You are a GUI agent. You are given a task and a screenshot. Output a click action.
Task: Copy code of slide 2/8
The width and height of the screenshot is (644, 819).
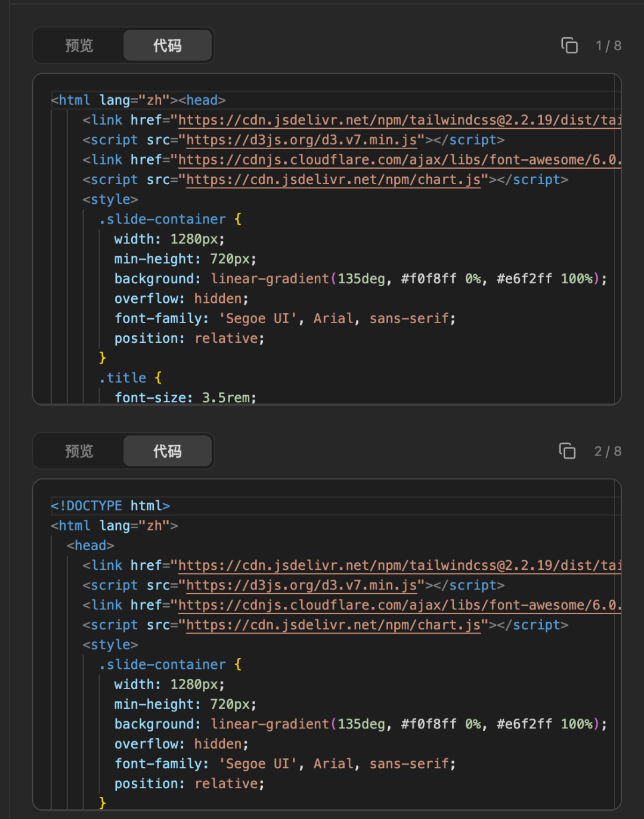[567, 451]
